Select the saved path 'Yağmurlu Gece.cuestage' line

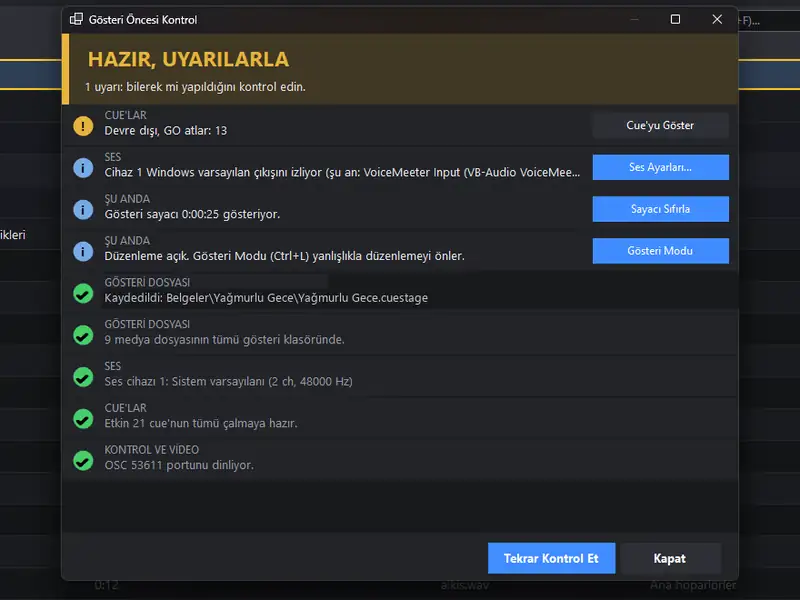point(266,298)
